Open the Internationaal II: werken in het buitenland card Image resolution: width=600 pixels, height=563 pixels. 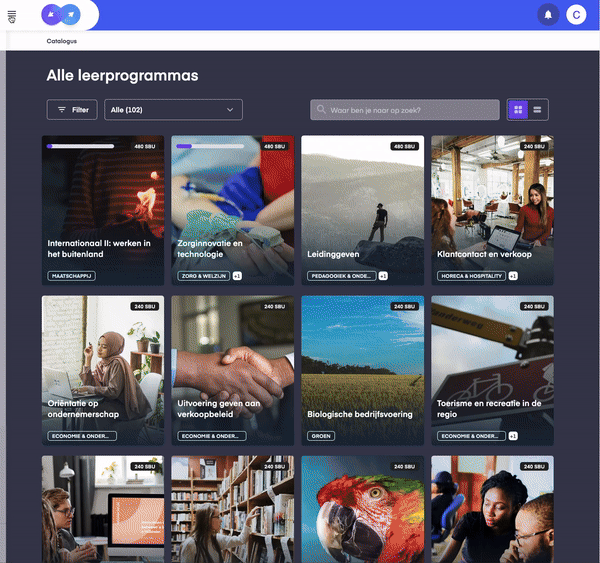103,210
